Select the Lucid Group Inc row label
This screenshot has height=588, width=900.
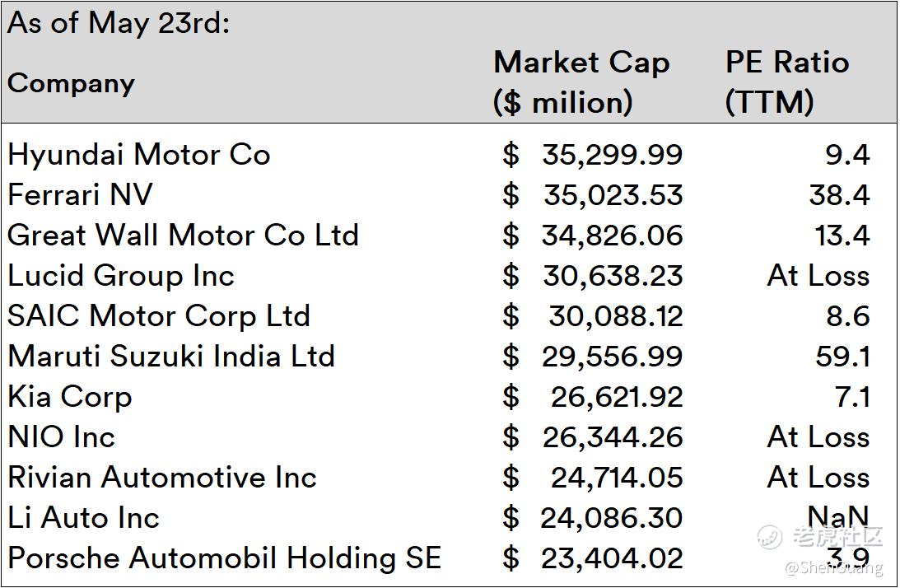(x=121, y=276)
